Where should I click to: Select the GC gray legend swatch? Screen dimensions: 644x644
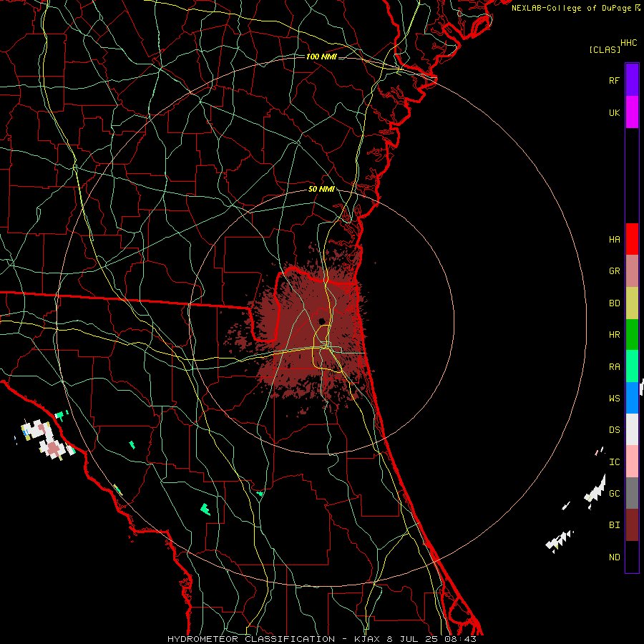coord(632,493)
